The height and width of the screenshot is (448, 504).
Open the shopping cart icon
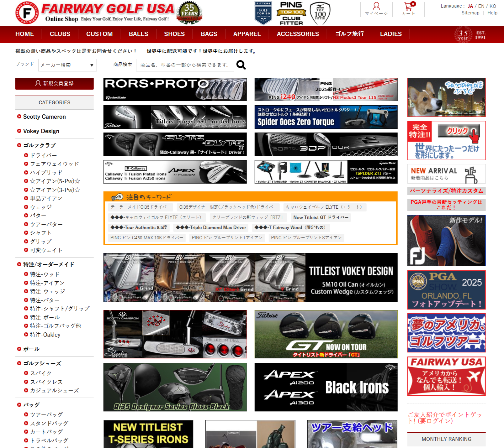[408, 9]
